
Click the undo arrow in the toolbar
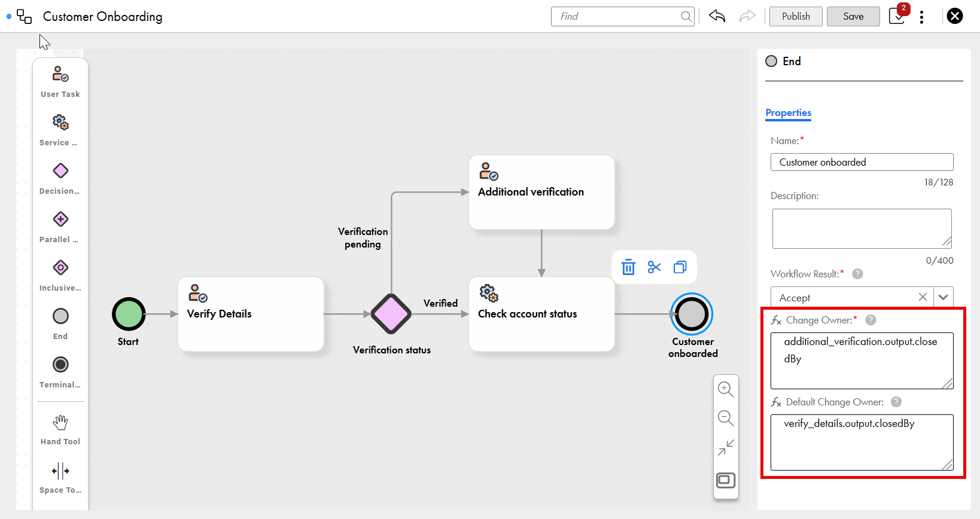tap(717, 16)
